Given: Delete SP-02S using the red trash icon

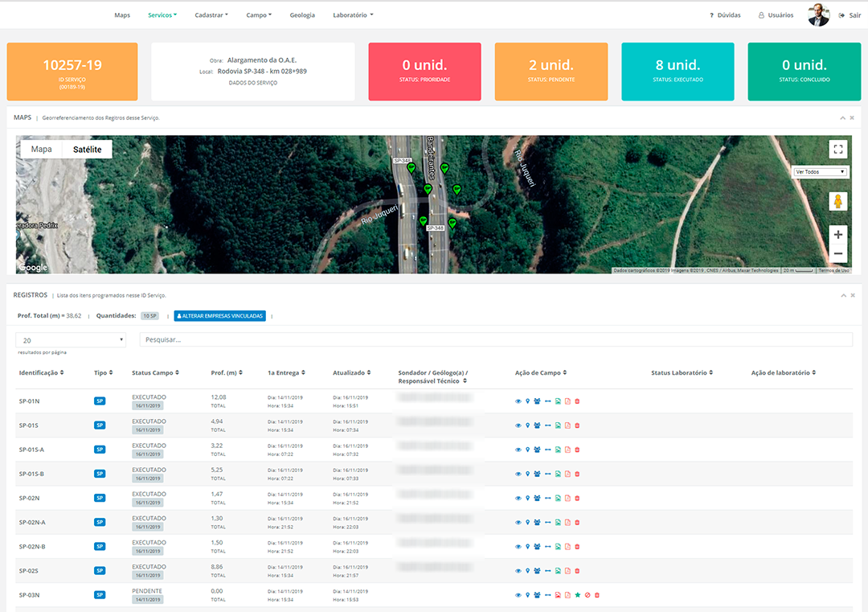Looking at the screenshot, I should point(577,571).
